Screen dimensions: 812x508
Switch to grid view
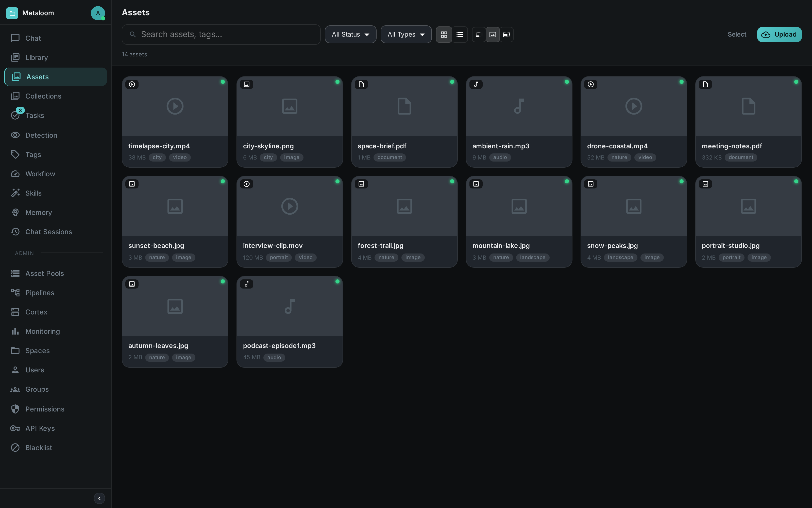(x=444, y=35)
